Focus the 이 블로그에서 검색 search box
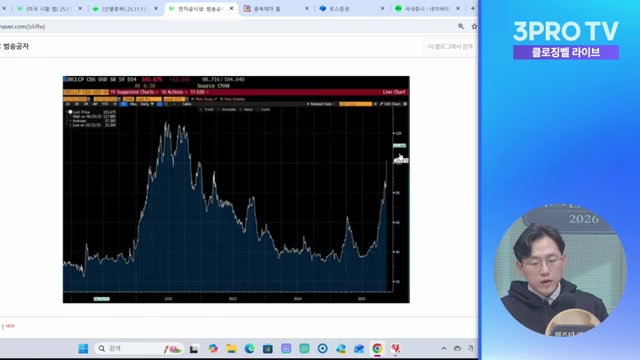 (x=450, y=47)
